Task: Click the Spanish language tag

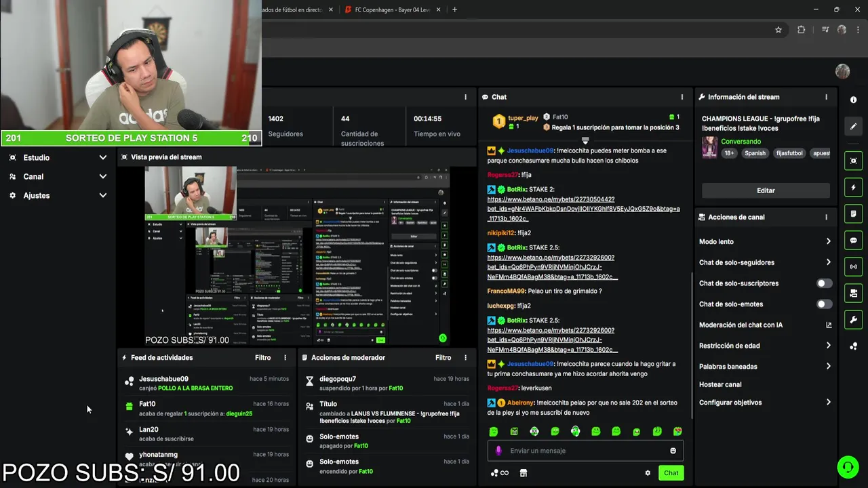Action: tap(755, 153)
